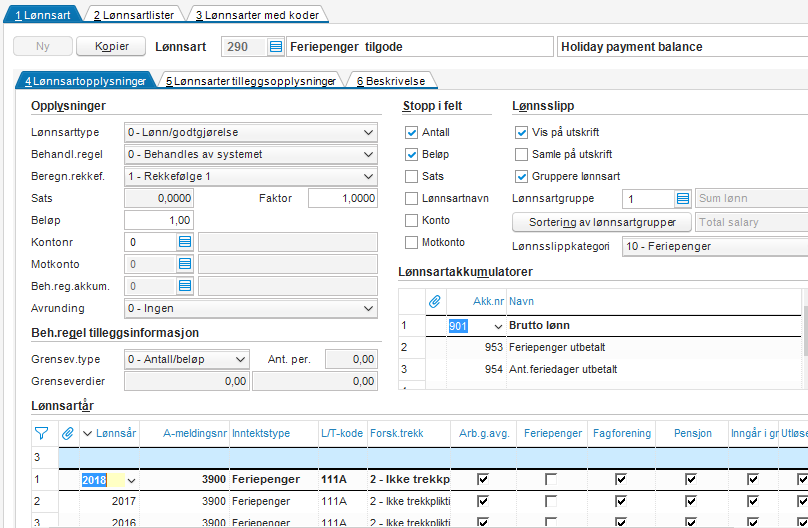Click the Ny button

coord(43,46)
